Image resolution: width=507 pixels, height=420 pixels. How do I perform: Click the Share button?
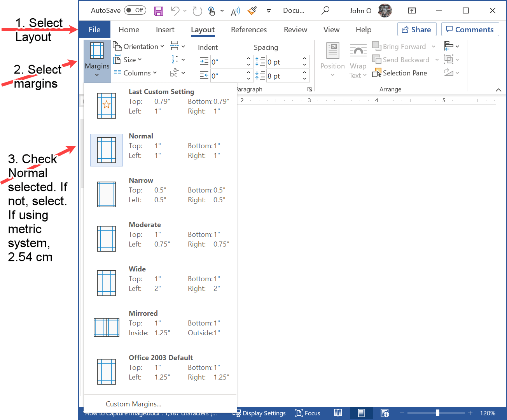[x=417, y=30]
